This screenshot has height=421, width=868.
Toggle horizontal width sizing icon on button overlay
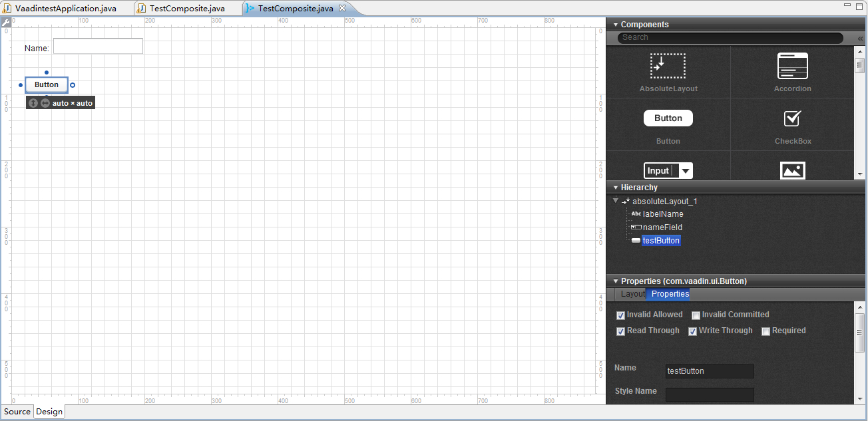[45, 103]
